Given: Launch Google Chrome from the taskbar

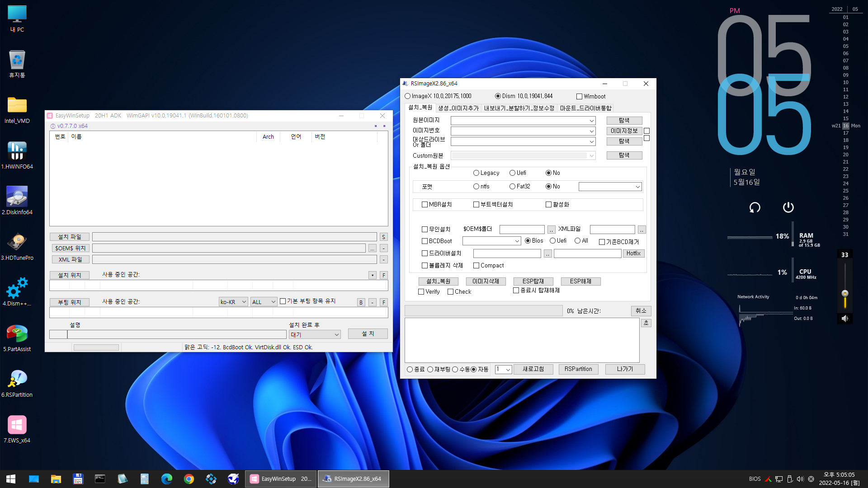Looking at the screenshot, I should pos(189,479).
